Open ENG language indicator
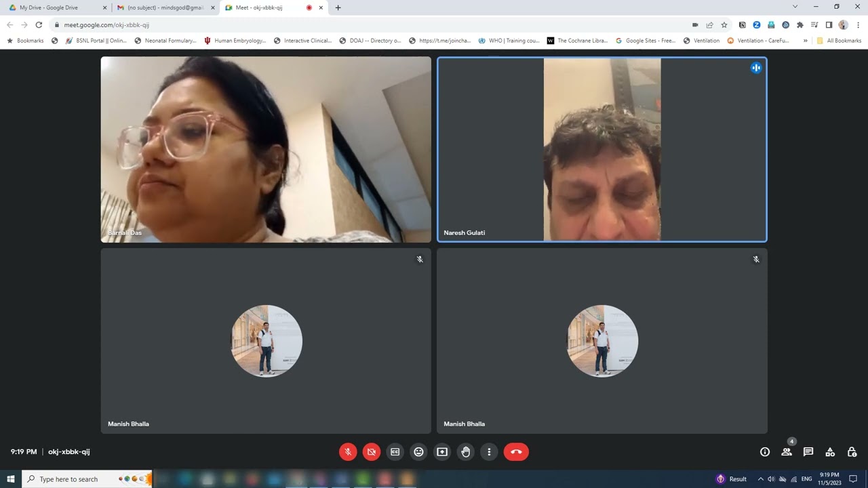 click(806, 479)
